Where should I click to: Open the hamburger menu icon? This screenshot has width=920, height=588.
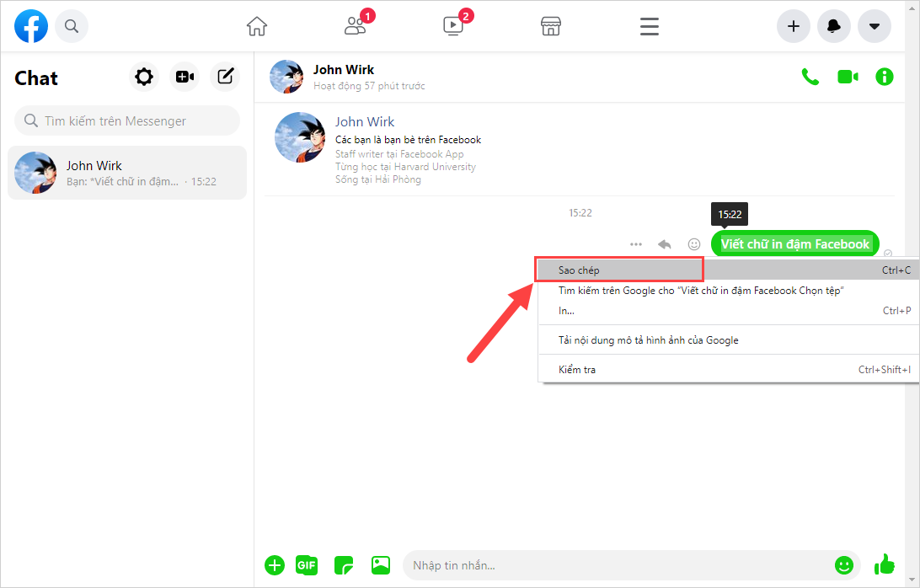click(650, 26)
